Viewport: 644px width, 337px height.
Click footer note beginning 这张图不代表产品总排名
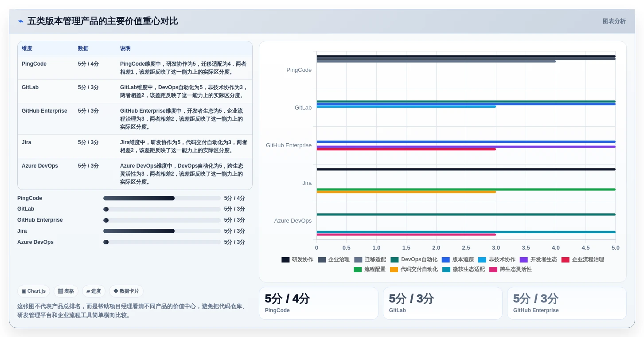(132, 311)
